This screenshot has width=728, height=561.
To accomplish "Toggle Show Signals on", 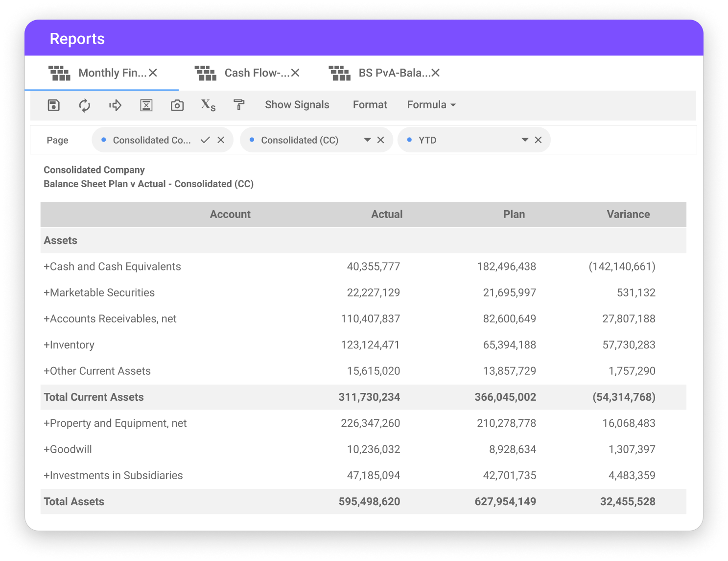I will [x=297, y=104].
